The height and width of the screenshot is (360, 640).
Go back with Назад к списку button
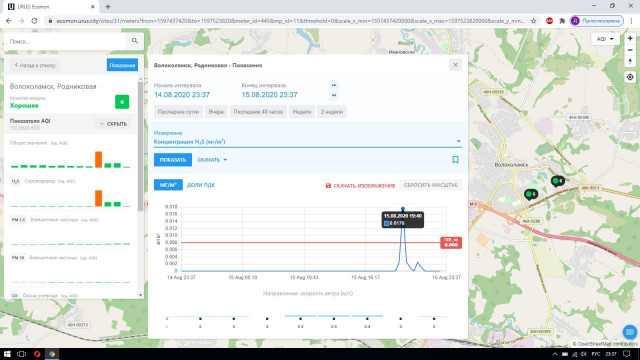35,65
